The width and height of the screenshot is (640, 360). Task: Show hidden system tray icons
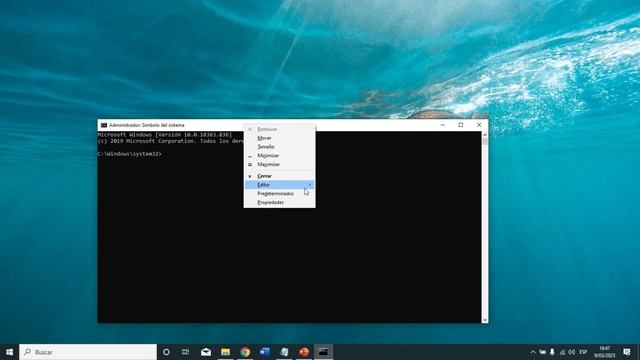coord(533,352)
